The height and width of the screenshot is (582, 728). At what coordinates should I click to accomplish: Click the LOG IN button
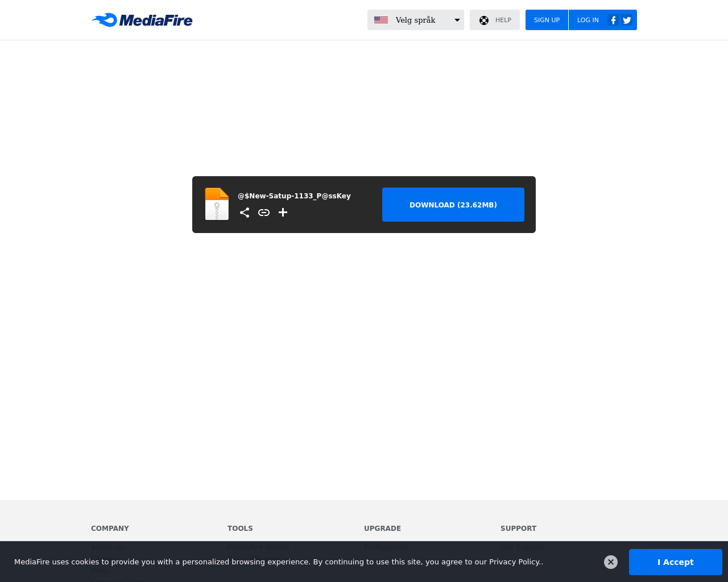click(x=588, y=20)
